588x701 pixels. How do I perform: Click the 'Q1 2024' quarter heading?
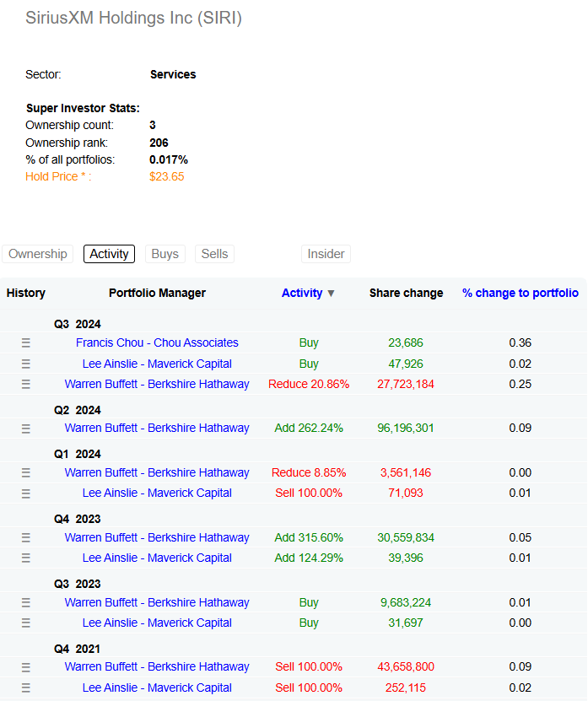78,454
